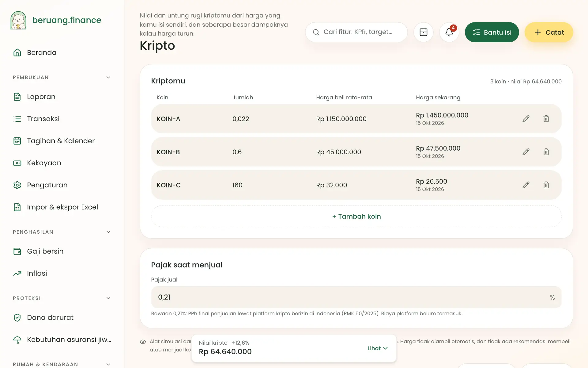The height and width of the screenshot is (368, 588).
Task: Click KOIN-A current price Rp 1.450.000.000
Action: [x=442, y=115]
